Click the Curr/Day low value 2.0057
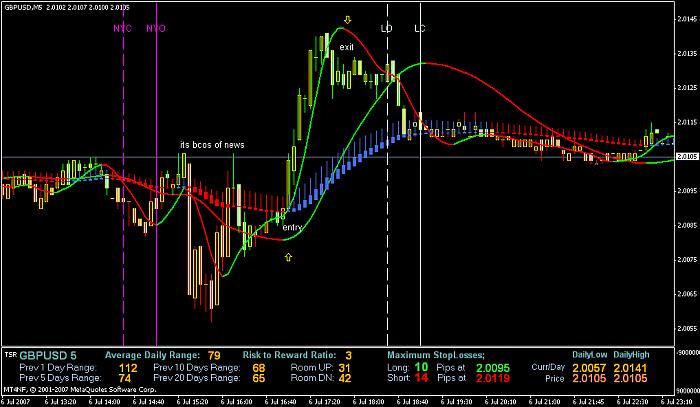This screenshot has height=407, width=700. point(589,368)
